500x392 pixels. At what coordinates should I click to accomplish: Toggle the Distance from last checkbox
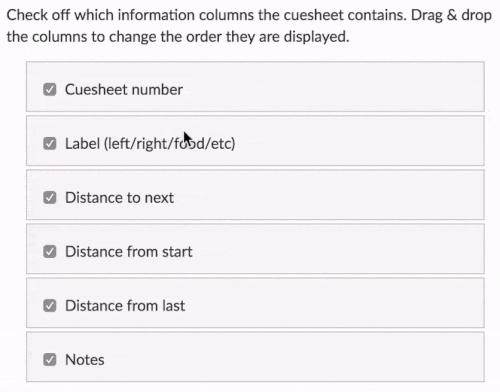click(x=50, y=305)
